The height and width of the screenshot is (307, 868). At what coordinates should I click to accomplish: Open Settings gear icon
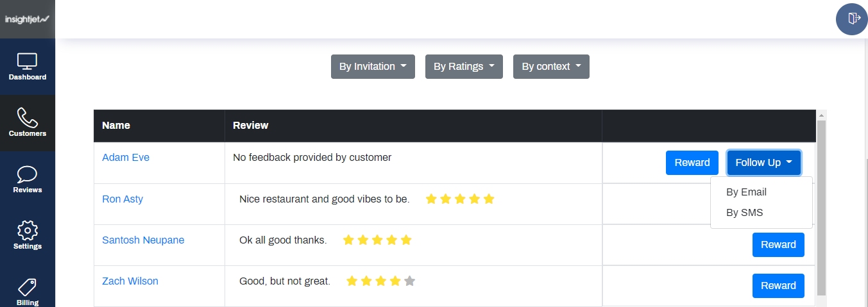point(27,231)
